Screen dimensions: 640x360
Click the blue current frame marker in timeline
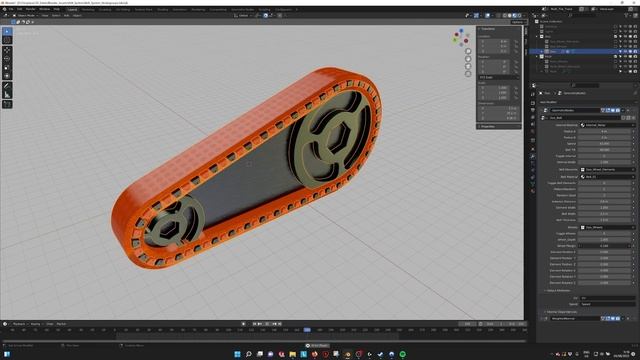click(307, 330)
